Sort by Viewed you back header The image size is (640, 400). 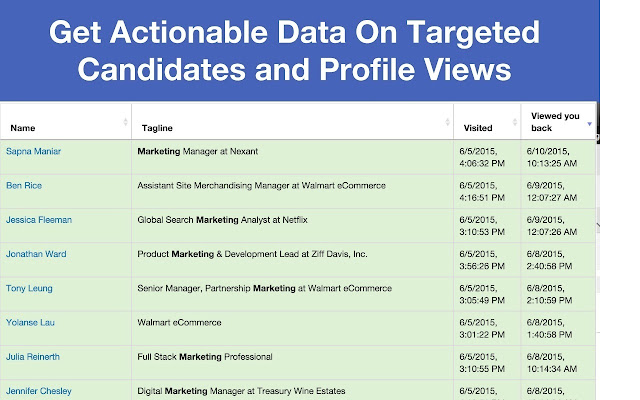555,122
